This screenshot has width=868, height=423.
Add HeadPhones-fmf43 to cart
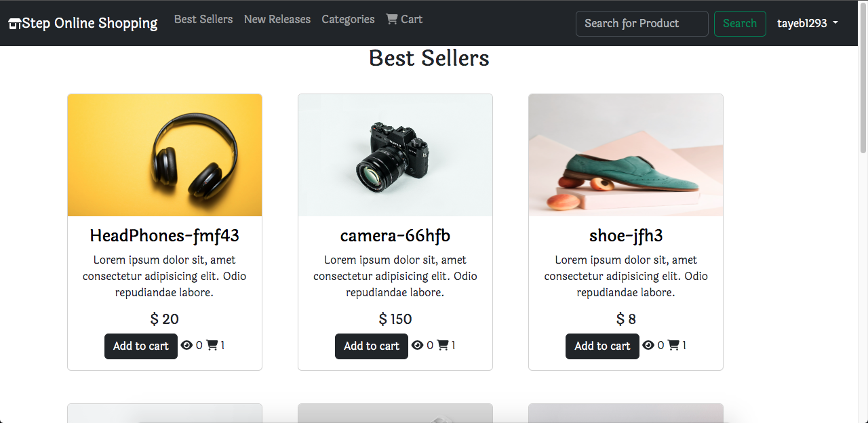pyautogui.click(x=141, y=346)
